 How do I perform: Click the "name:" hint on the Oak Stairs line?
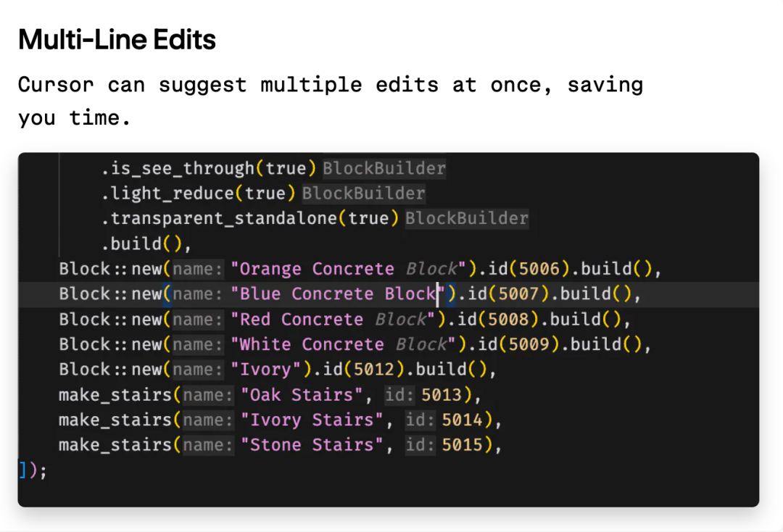(x=208, y=395)
